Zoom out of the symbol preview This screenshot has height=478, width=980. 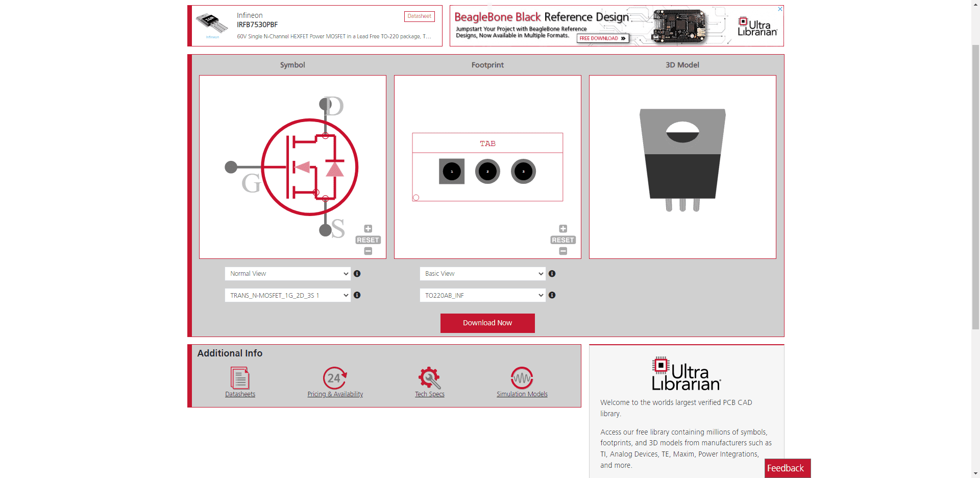coord(368,251)
